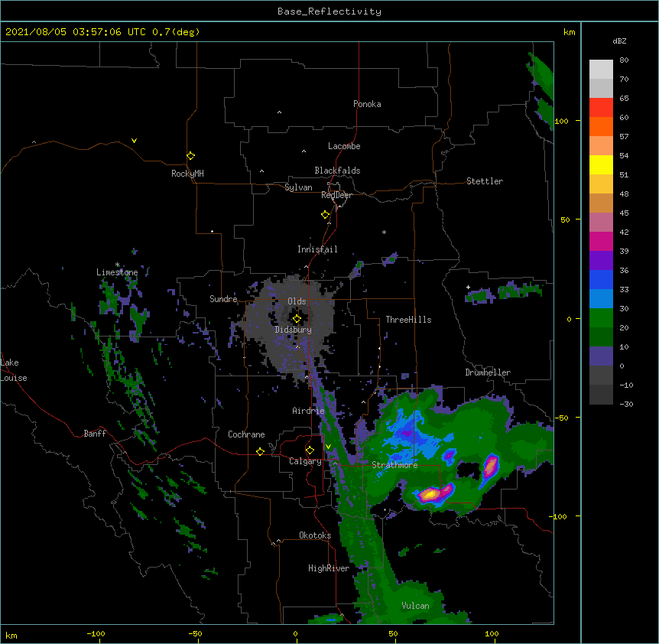
Task: Click the yellow V marker east of Calgary
Action: (x=328, y=447)
